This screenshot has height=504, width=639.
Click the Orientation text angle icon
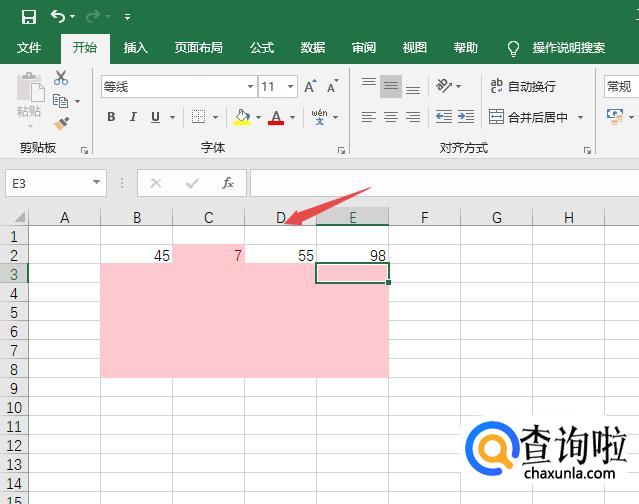point(444,86)
